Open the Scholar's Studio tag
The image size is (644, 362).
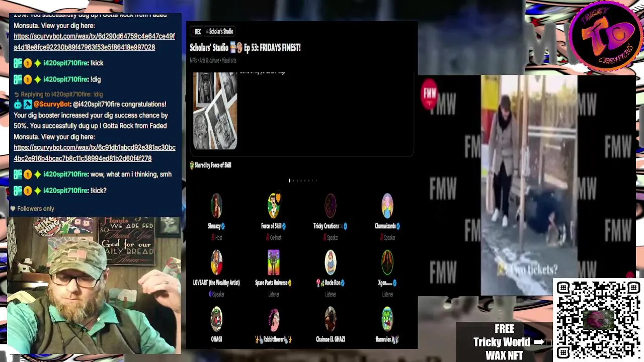point(219,31)
